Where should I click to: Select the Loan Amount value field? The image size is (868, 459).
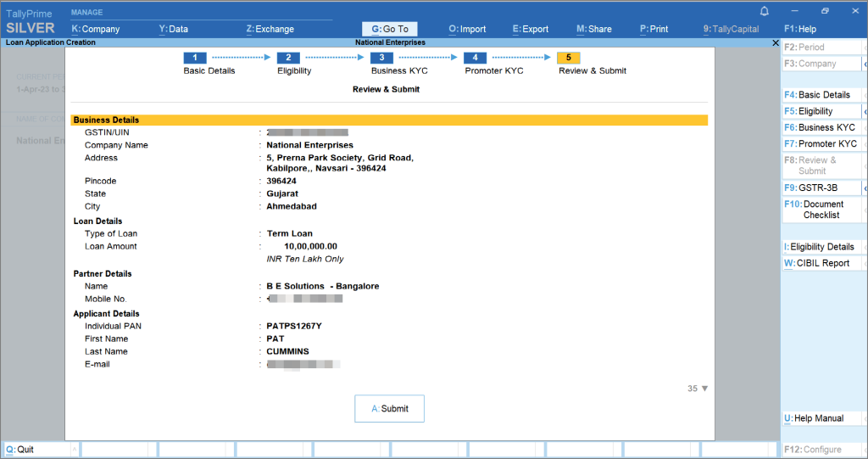(x=310, y=246)
